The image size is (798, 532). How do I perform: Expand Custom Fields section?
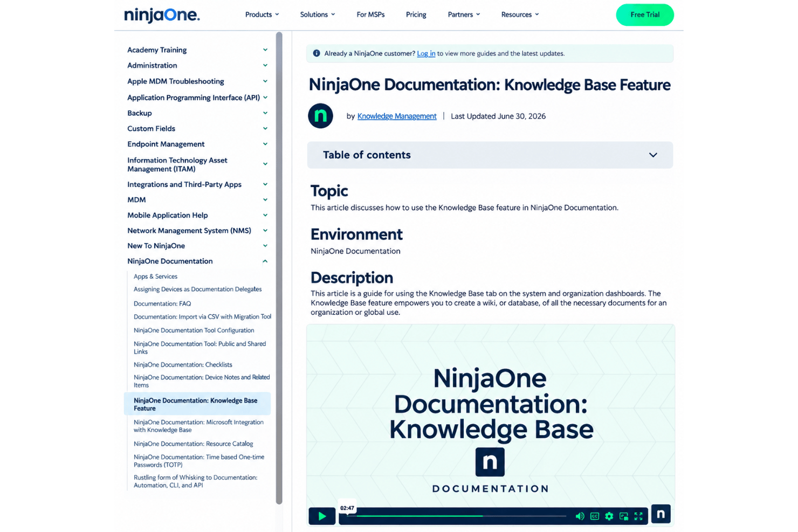197,128
